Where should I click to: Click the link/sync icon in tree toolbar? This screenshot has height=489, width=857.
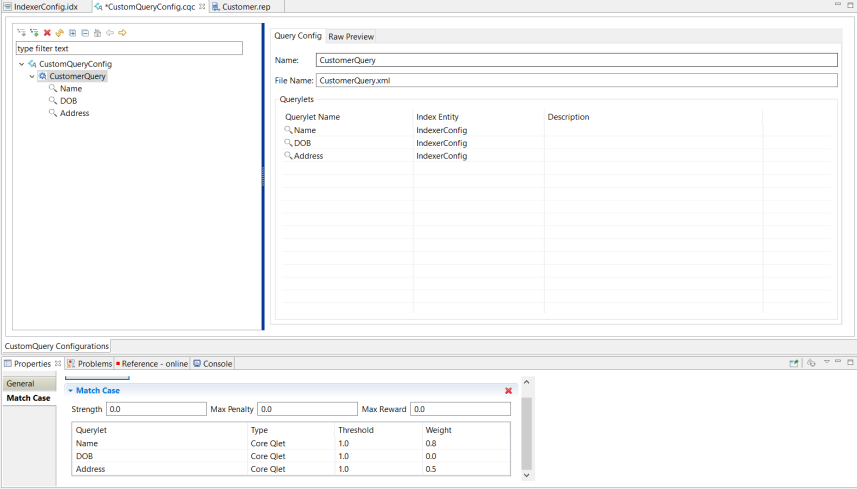(x=59, y=33)
